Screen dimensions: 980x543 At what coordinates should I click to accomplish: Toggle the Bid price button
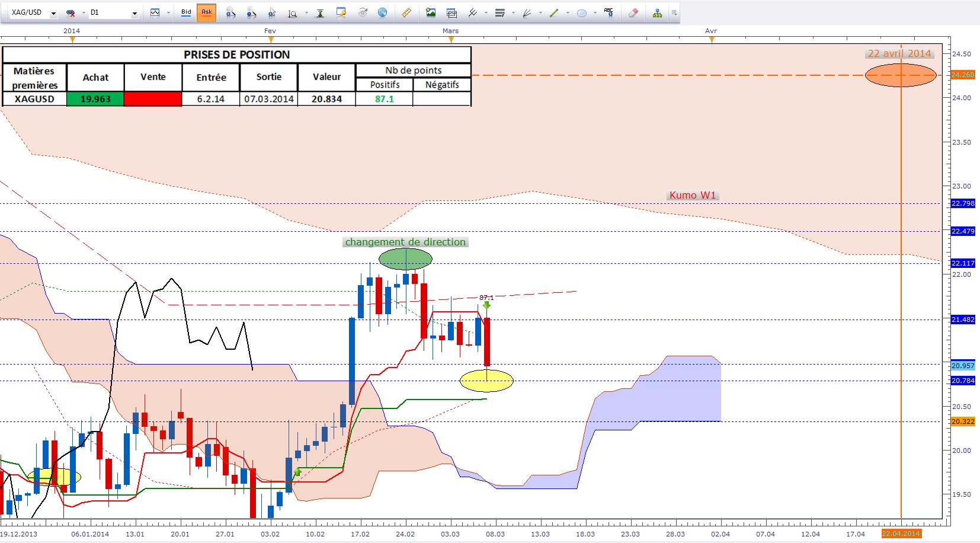[186, 12]
